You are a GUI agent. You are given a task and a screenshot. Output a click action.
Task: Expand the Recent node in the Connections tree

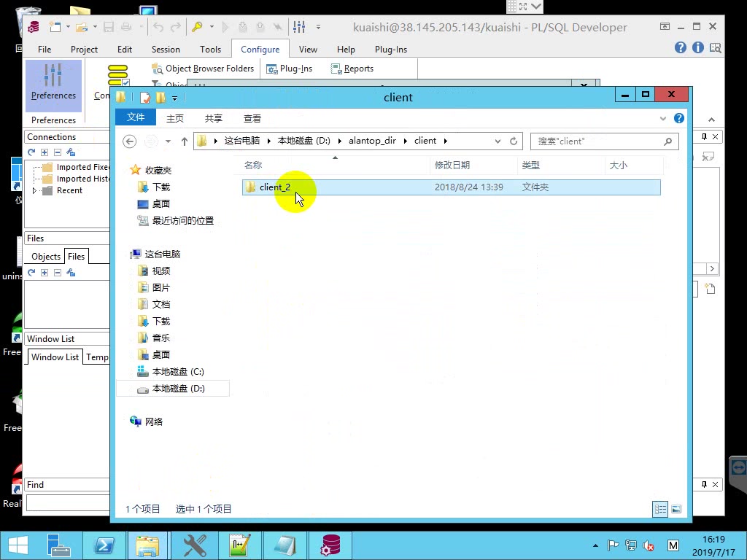[x=33, y=190]
